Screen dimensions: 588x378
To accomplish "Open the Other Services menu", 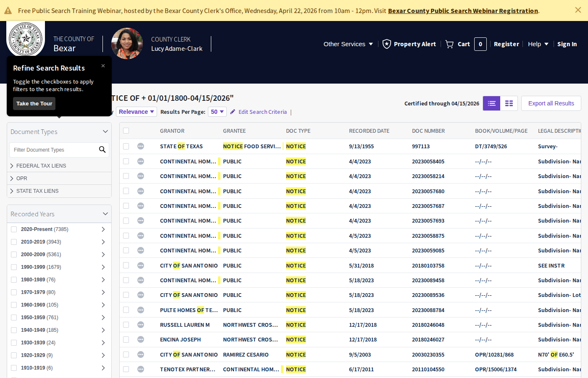I will 348,44.
